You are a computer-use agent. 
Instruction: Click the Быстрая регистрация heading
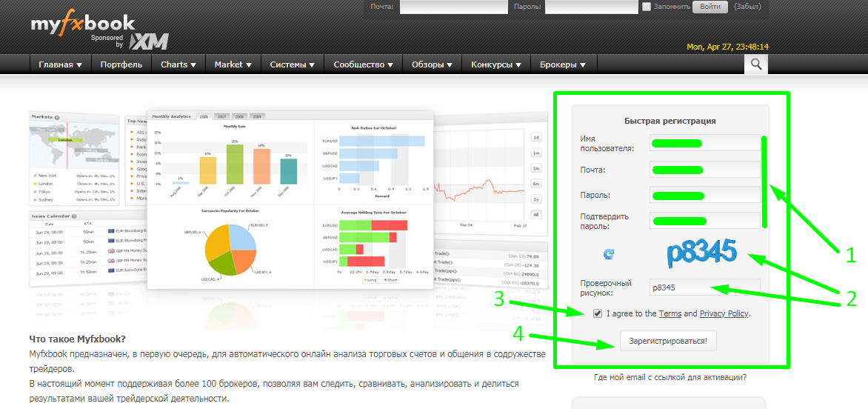(670, 121)
